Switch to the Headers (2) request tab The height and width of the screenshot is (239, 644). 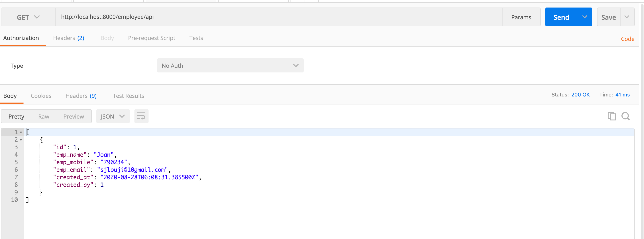pos(68,38)
